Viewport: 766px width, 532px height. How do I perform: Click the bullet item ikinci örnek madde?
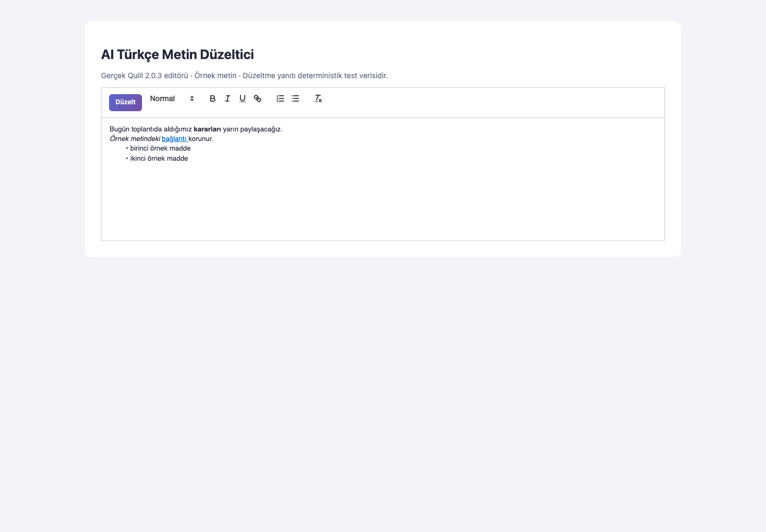click(x=159, y=159)
